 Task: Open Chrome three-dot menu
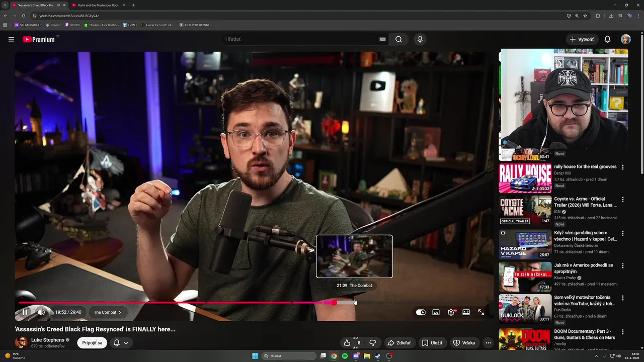point(638,16)
